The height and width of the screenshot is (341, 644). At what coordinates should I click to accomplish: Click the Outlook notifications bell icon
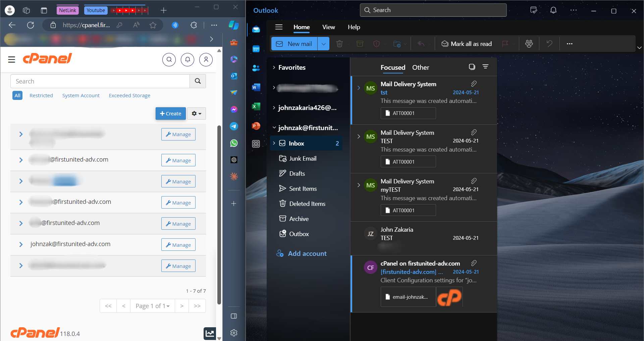(x=553, y=10)
